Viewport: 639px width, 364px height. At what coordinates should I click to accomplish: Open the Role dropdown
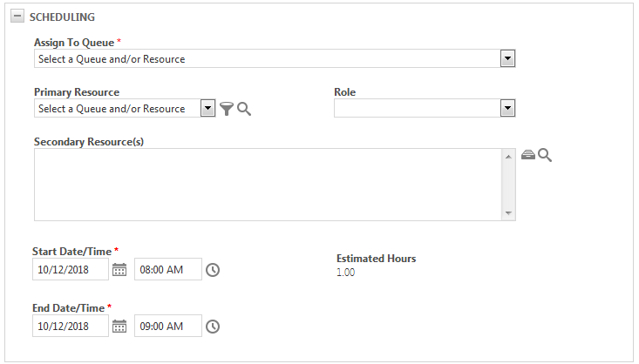[x=425, y=108]
